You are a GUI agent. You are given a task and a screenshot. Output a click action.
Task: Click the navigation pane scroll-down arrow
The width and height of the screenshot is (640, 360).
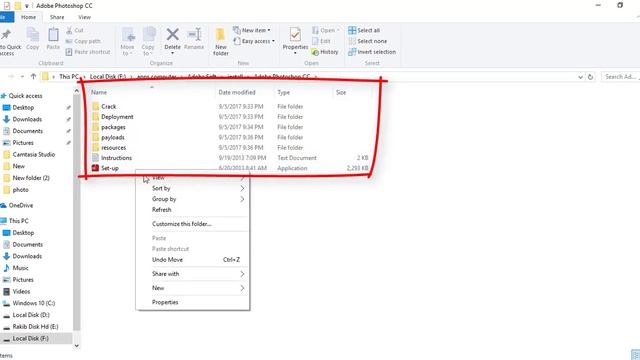tap(76, 346)
